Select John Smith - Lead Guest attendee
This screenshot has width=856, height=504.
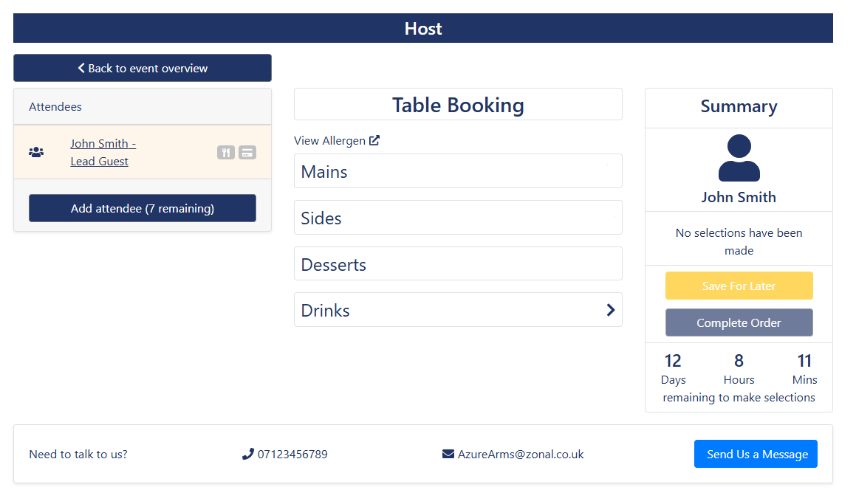(103, 152)
